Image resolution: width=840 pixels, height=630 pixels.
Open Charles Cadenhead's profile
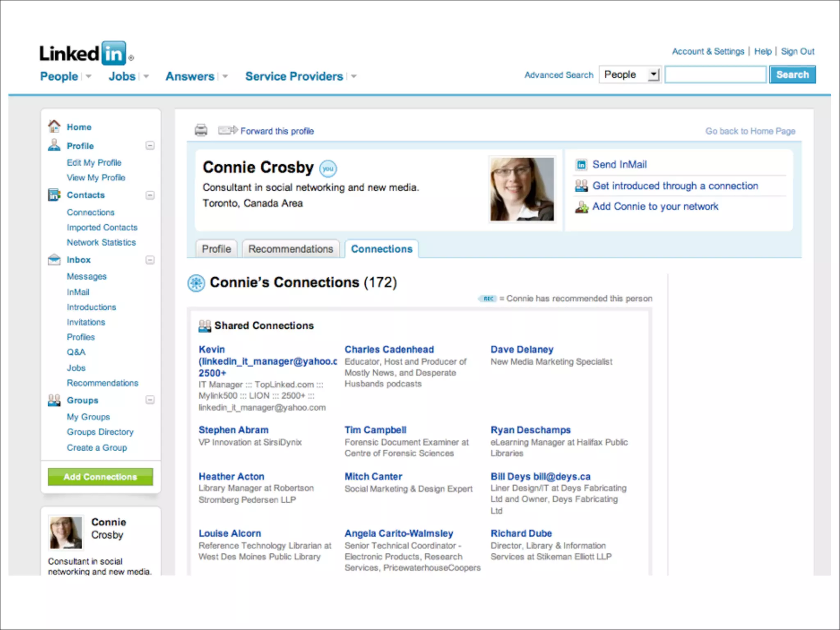389,349
